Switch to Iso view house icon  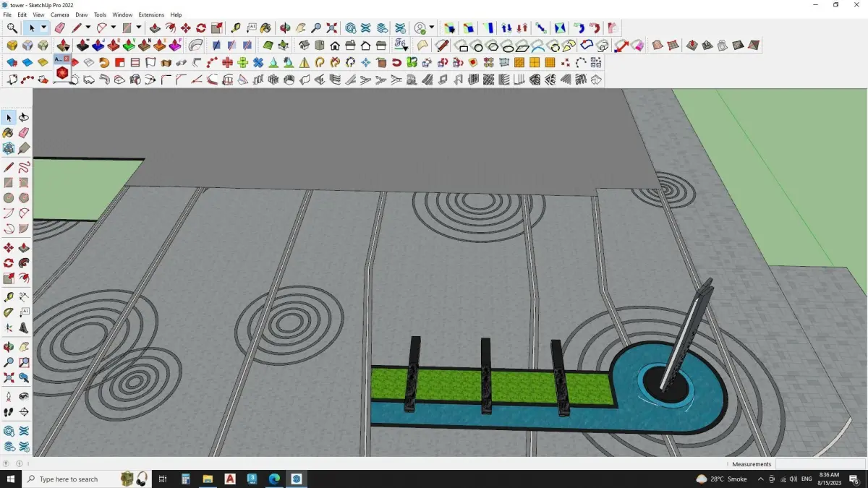pyautogui.click(x=305, y=45)
